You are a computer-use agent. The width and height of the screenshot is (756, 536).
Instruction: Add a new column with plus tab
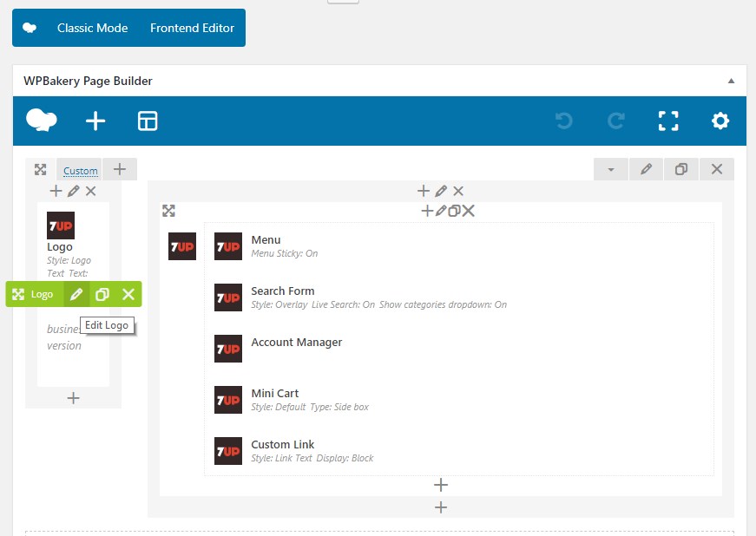pyautogui.click(x=120, y=170)
